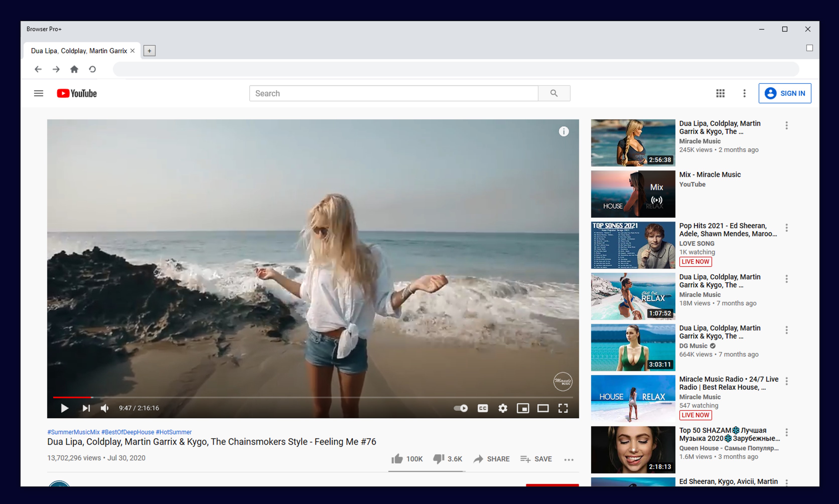Enable closed captions
Viewport: 839px width, 504px height.
pyautogui.click(x=483, y=408)
